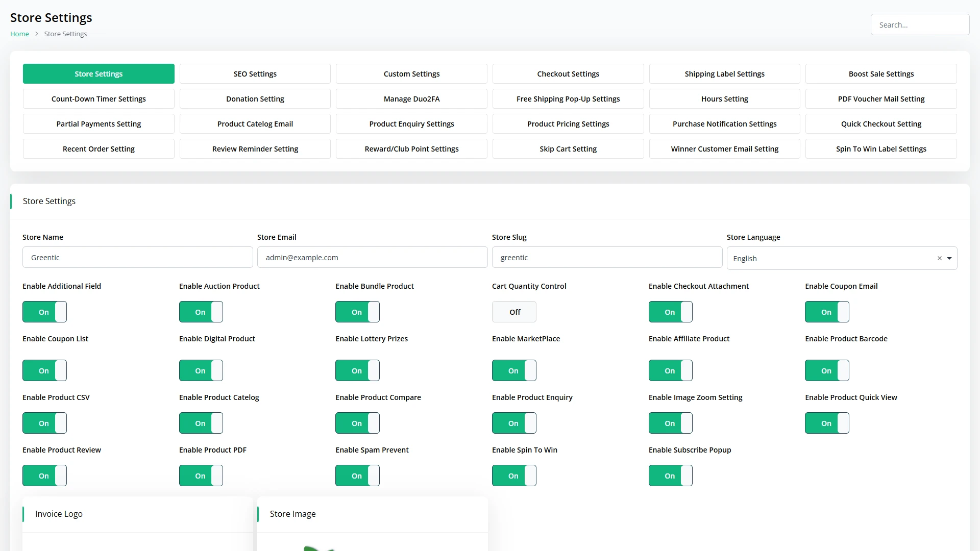Focus the Search box at top right
This screenshot has width=980, height=551.
click(920, 24)
